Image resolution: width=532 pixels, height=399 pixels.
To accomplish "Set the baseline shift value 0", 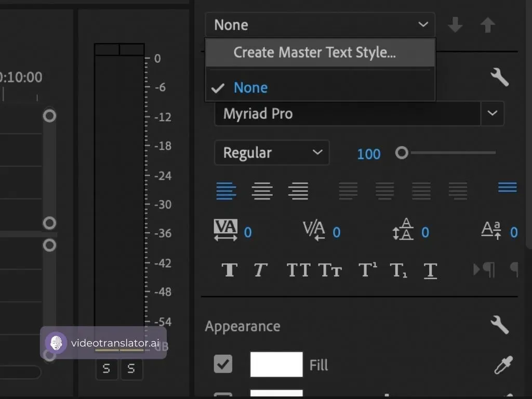I will (514, 232).
